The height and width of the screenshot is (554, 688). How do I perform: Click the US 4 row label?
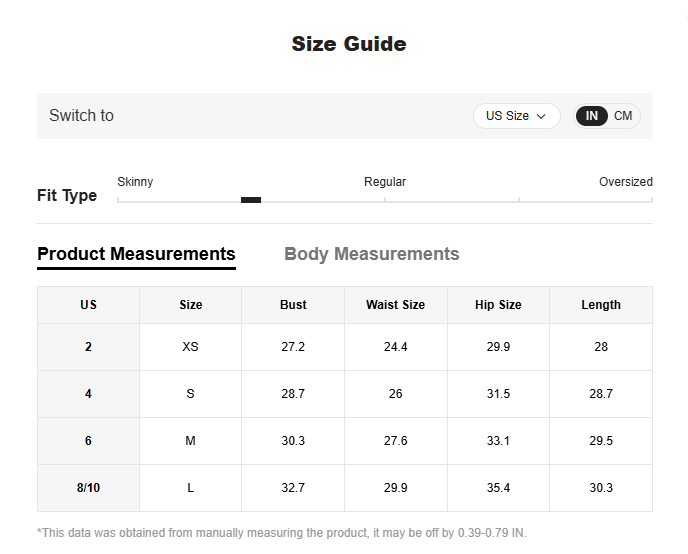click(88, 394)
